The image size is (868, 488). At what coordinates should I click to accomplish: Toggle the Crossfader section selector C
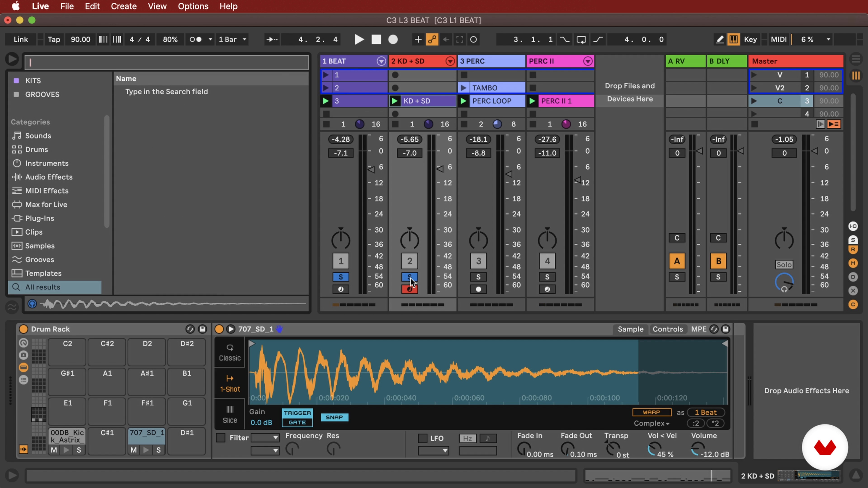tap(853, 305)
